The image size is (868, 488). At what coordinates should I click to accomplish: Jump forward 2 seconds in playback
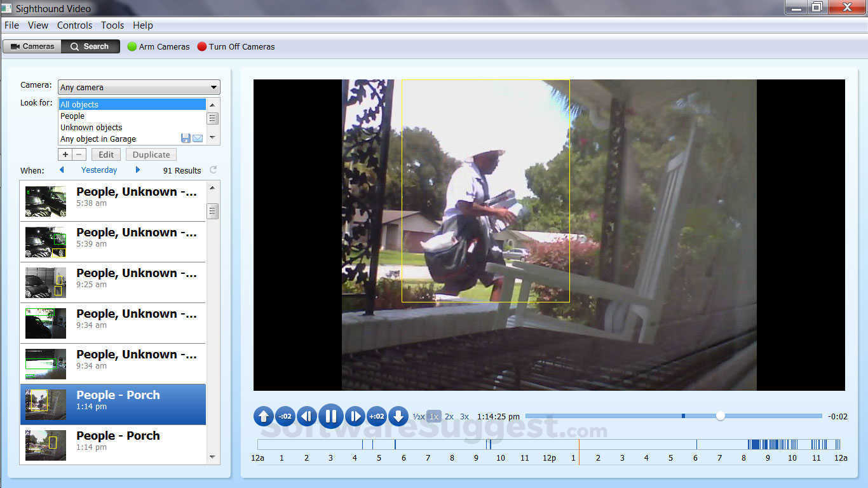[377, 416]
